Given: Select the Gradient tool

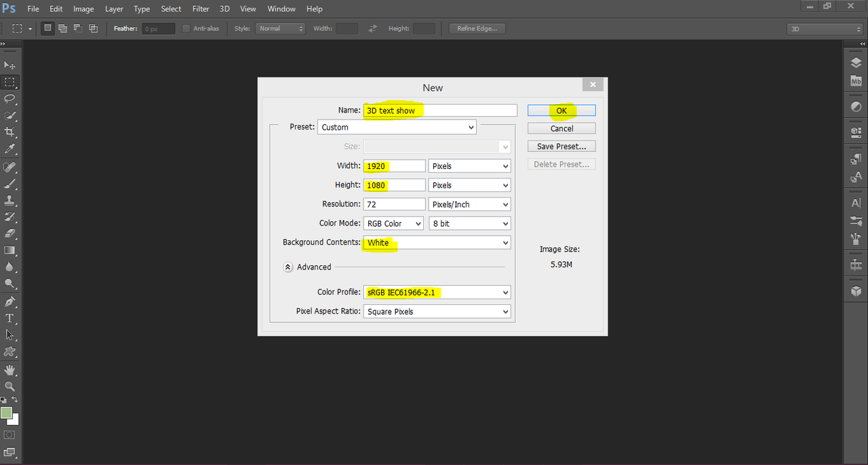Looking at the screenshot, I should pyautogui.click(x=9, y=250).
